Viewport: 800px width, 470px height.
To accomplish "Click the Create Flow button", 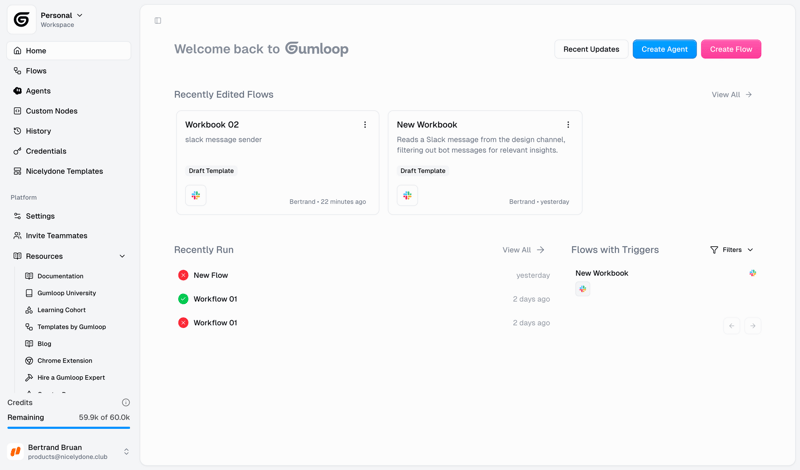I will pyautogui.click(x=731, y=49).
